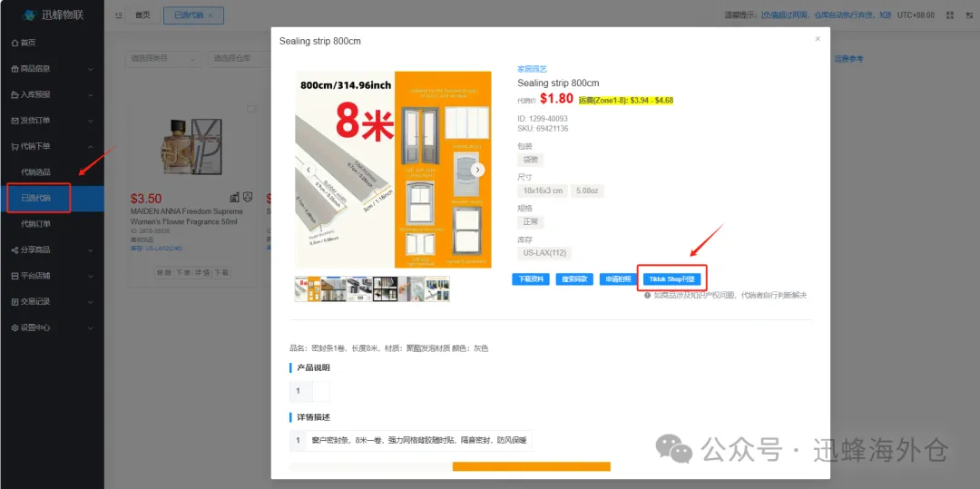Click the 分享商品 share icon in sidebar
The width and height of the screenshot is (980, 489).
tap(15, 249)
